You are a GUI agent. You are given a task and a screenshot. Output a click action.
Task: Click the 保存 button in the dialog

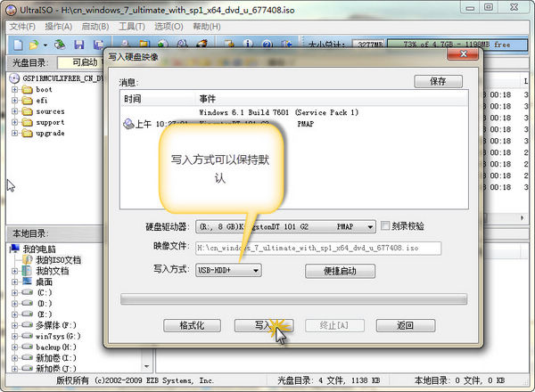click(439, 81)
